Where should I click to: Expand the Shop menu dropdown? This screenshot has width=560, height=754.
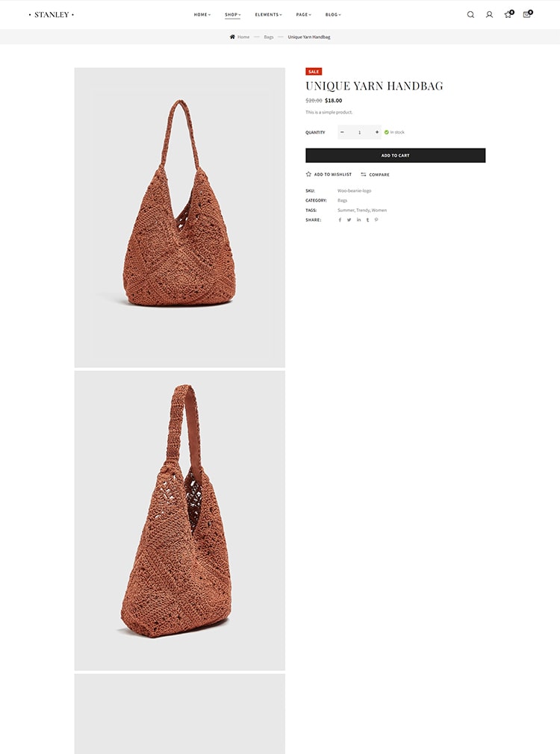[233, 14]
